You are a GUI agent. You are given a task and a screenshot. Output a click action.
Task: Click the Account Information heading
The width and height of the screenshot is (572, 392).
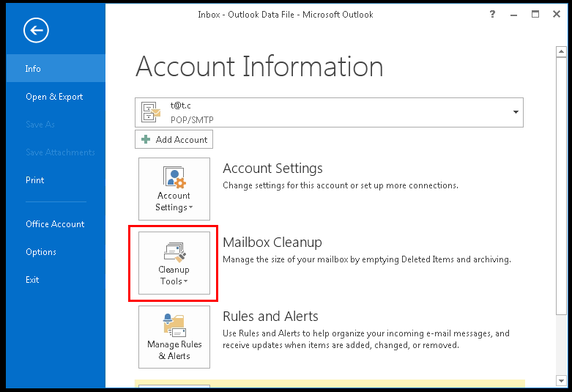259,67
